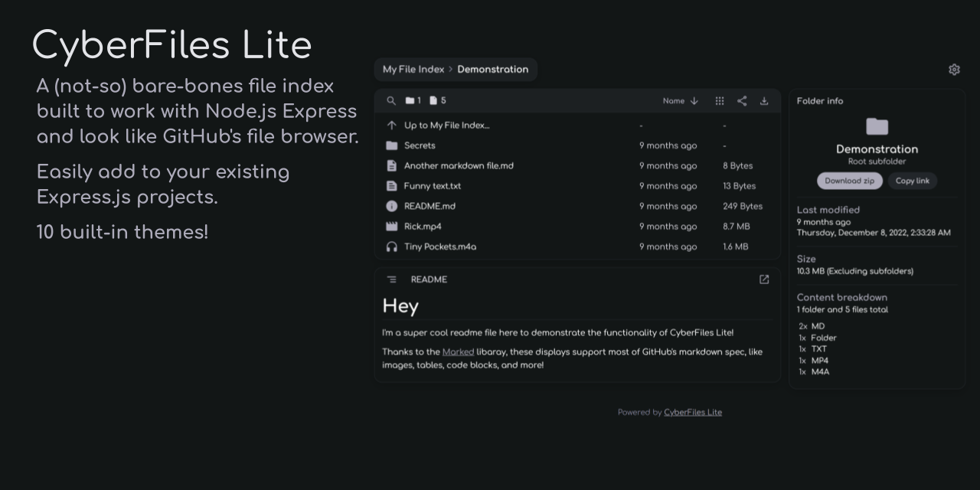This screenshot has height=490, width=980.
Task: Open README.md file name
Action: coord(430,206)
